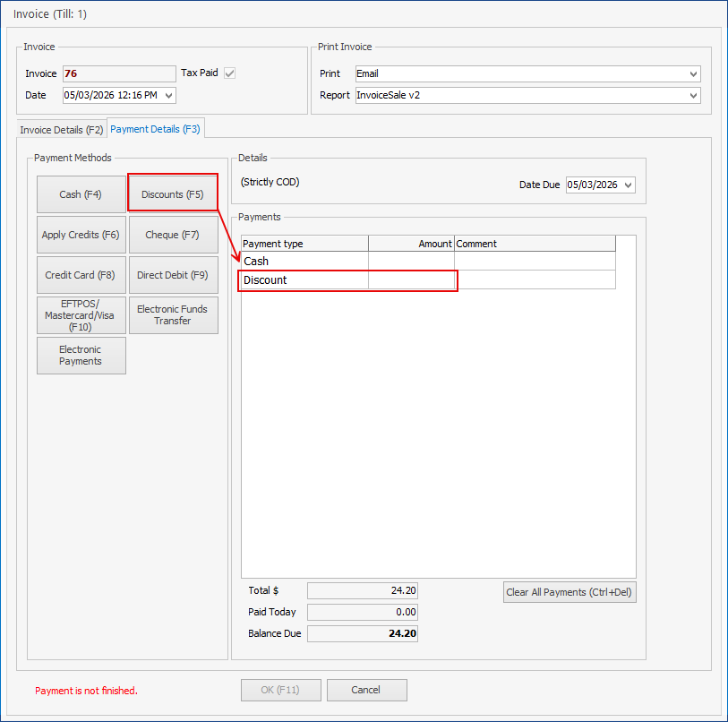Select Direct Debit (F9)

[x=173, y=275]
